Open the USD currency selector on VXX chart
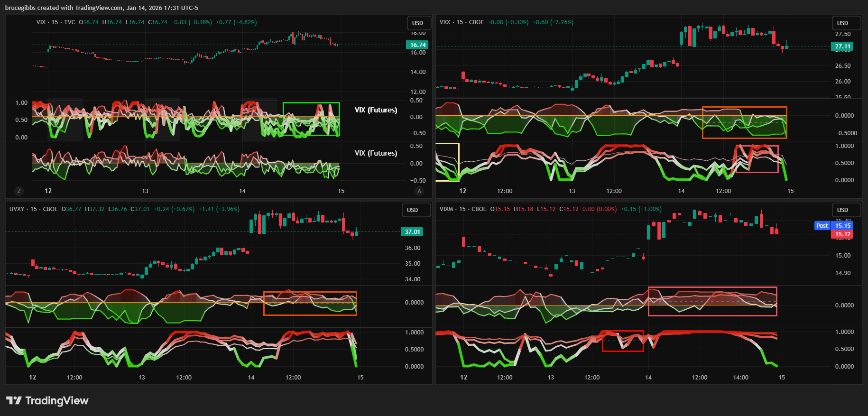Image resolution: width=868 pixels, height=416 pixels. [842, 23]
